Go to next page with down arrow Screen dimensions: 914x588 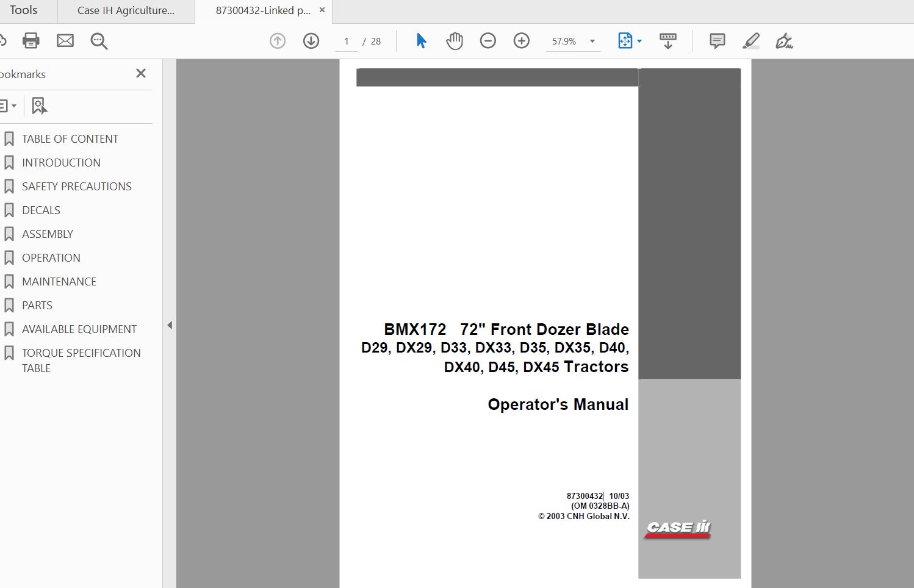[311, 41]
